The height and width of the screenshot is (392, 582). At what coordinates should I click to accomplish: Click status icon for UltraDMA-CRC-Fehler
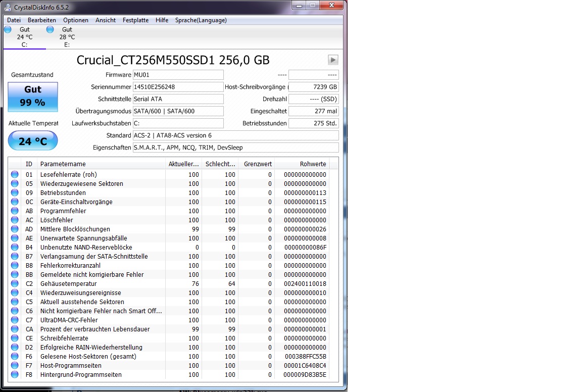pos(15,320)
